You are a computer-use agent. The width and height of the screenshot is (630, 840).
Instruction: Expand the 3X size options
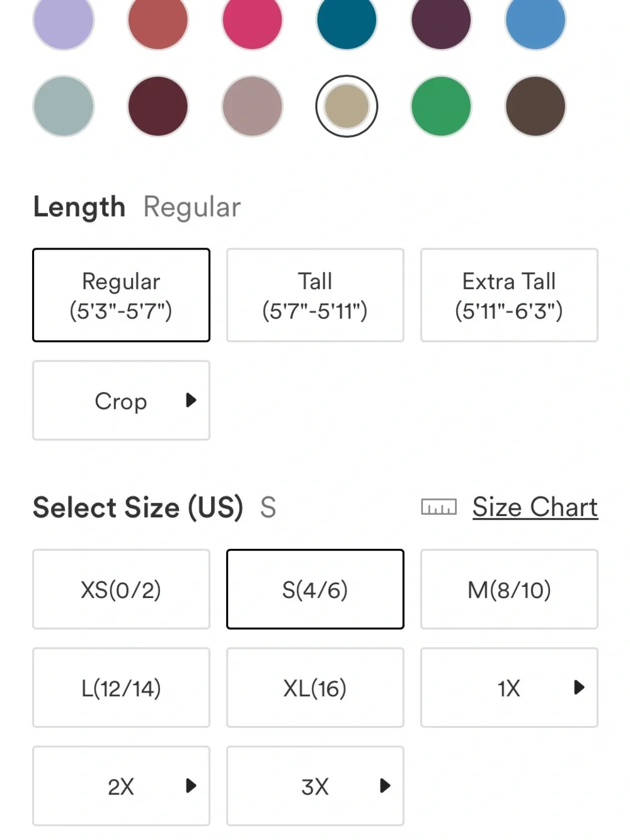[x=315, y=786]
